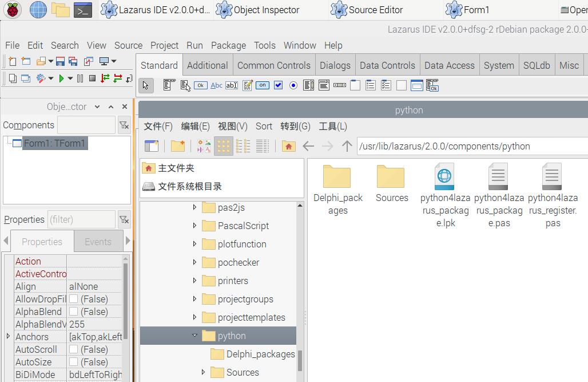Switch to the Events tab
The width and height of the screenshot is (588, 382).
point(98,242)
